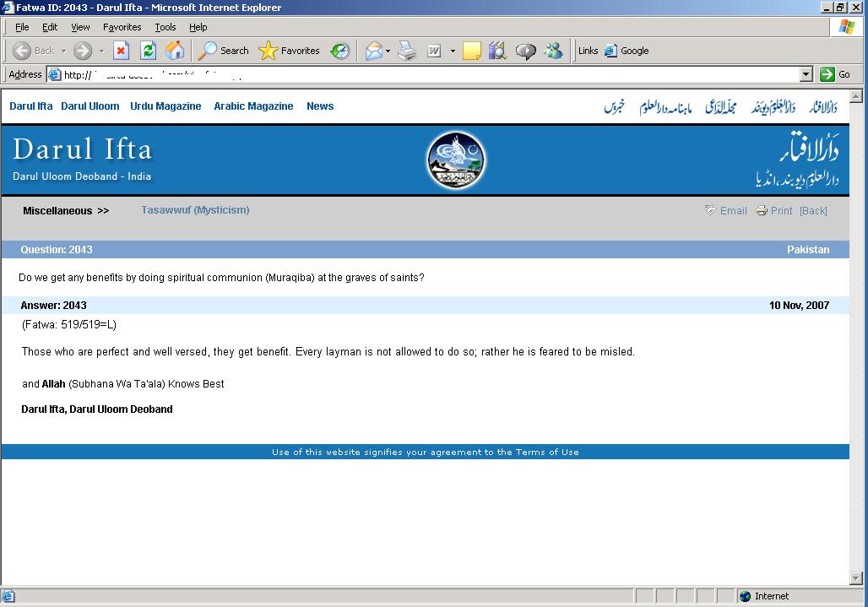Click the green Go arrow button

827,74
